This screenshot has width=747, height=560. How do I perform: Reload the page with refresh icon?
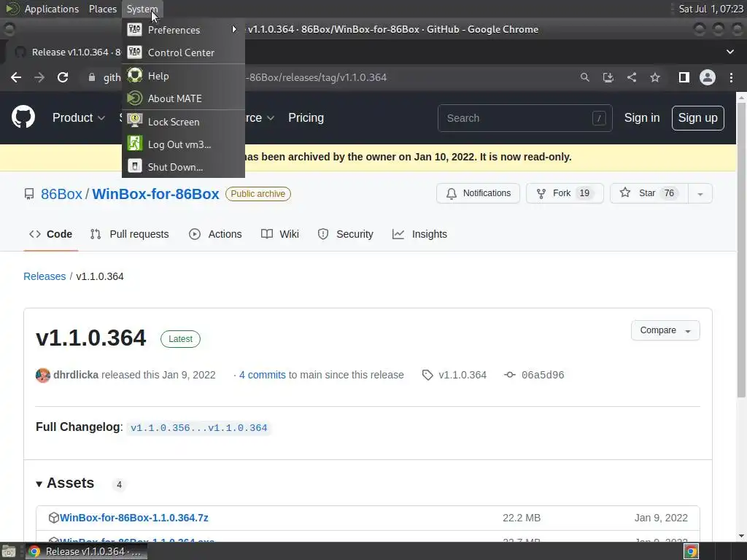click(x=63, y=77)
